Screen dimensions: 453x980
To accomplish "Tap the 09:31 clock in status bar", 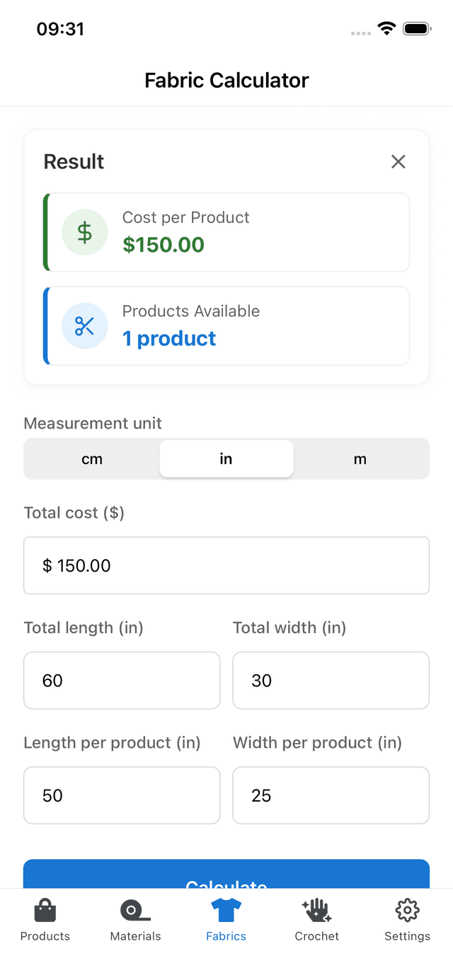I will pos(60,29).
